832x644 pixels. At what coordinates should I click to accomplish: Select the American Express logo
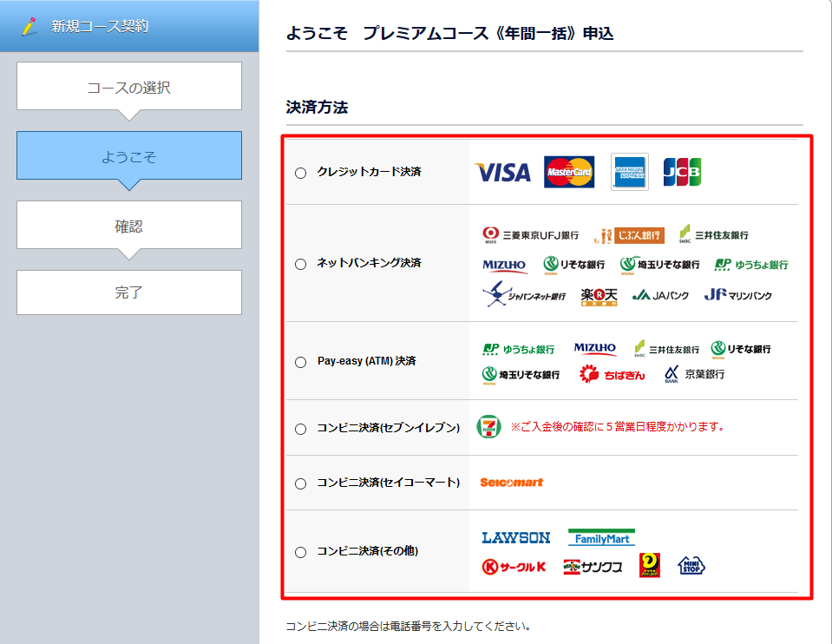(x=628, y=171)
